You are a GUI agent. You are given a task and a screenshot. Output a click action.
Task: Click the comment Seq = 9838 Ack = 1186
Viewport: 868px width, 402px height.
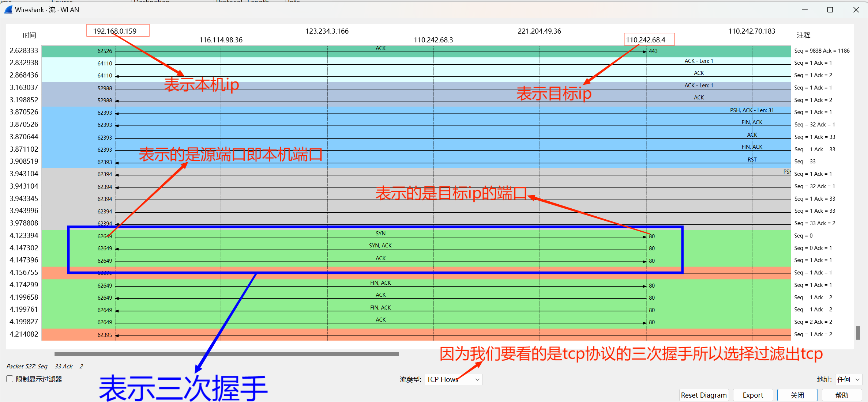coord(822,51)
